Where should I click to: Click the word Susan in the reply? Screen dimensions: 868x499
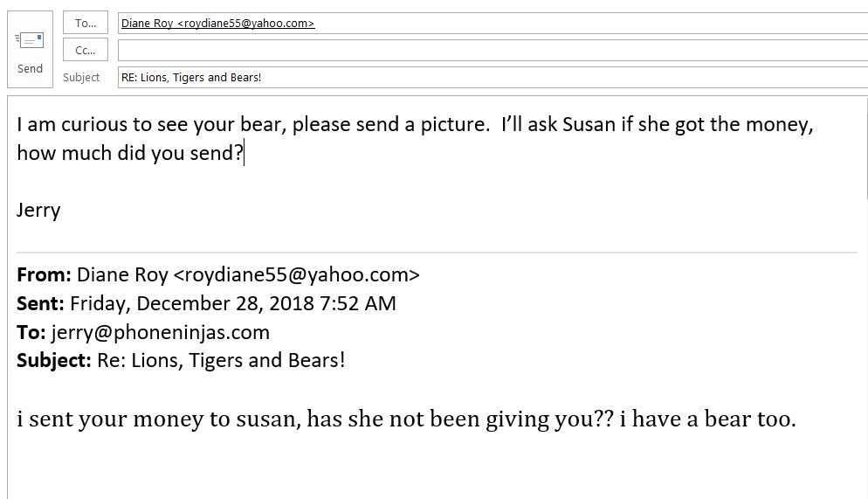click(x=589, y=125)
